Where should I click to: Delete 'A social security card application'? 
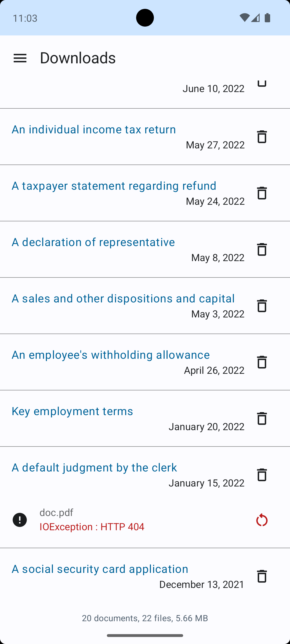pos(262,576)
